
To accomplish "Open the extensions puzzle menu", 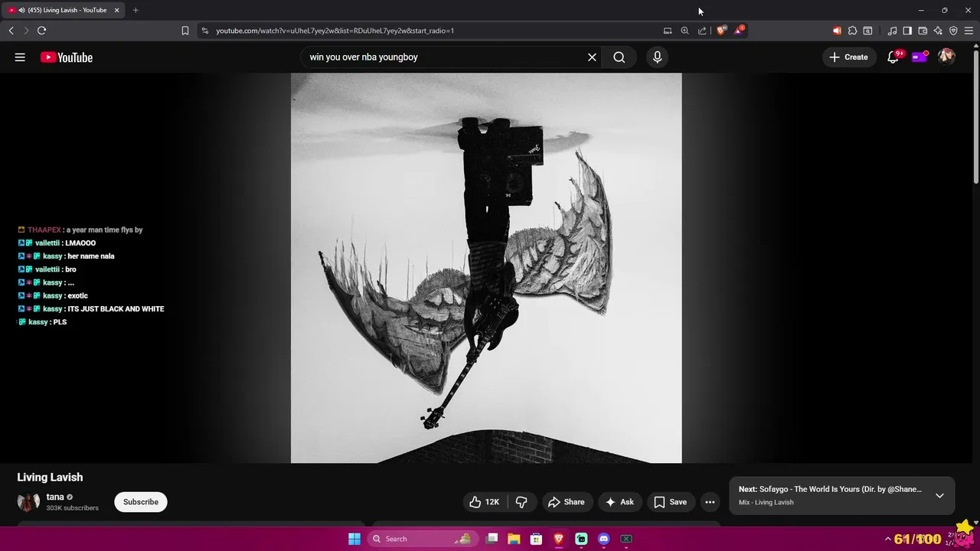I will coord(852,31).
